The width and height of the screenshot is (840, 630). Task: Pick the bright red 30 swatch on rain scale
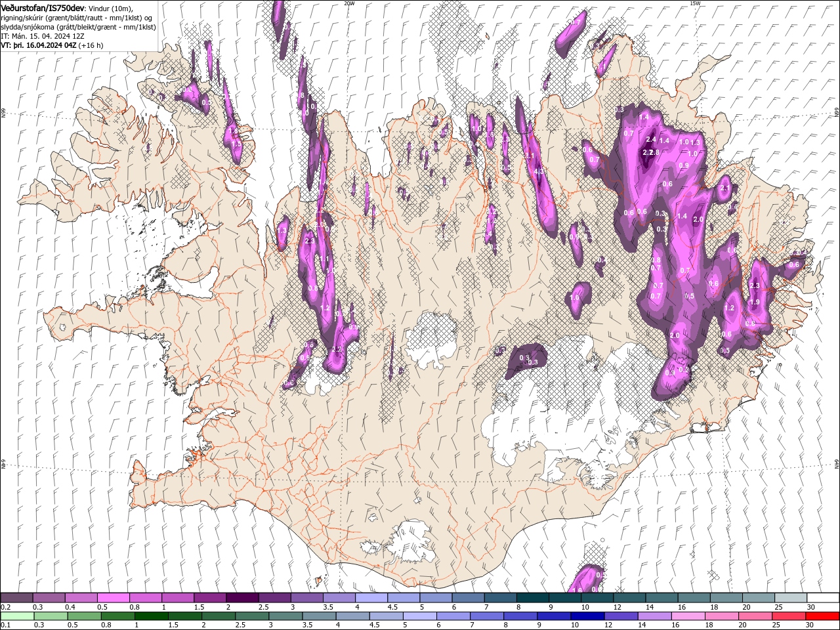point(822,616)
